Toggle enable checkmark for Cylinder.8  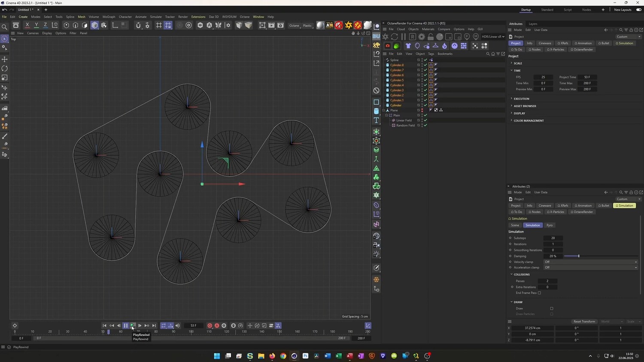tap(425, 65)
